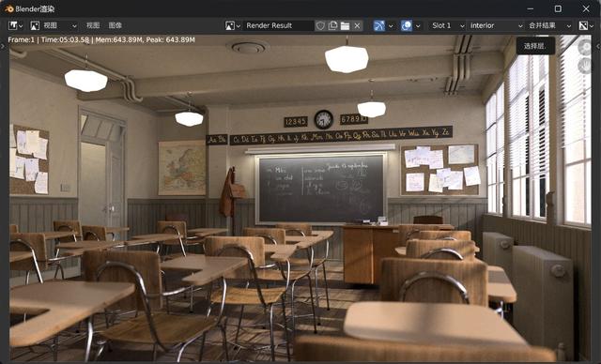The width and height of the screenshot is (601, 364).
Task: Click the open image folder icon
Action: (x=346, y=25)
